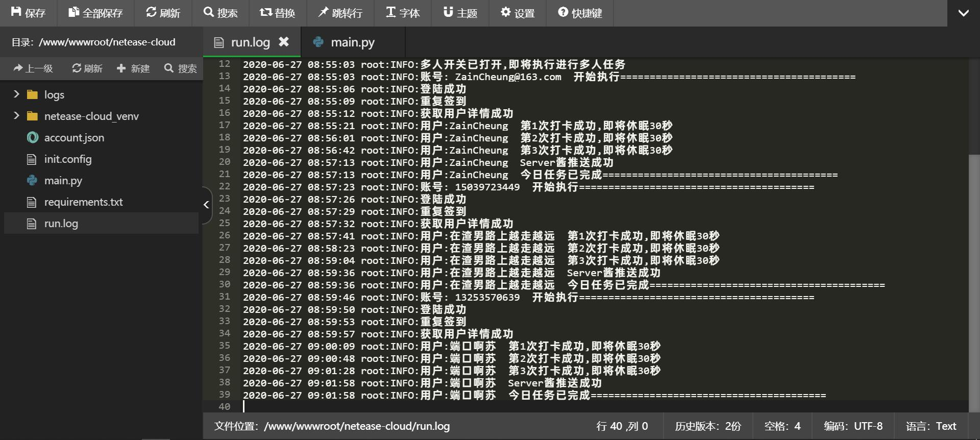
Task: Click the logs folder icon
Action: tap(32, 94)
